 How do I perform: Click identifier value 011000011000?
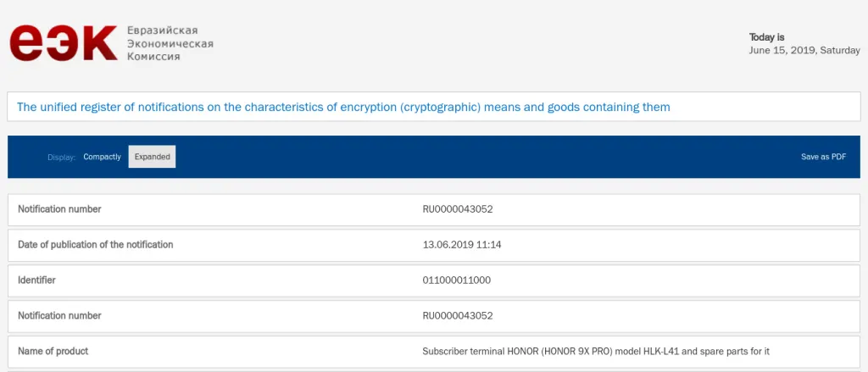point(456,280)
